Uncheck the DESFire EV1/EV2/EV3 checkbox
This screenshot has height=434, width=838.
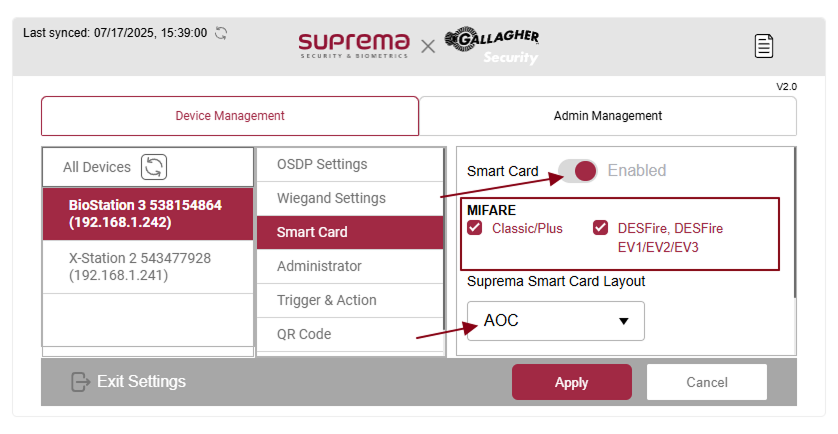click(x=601, y=228)
